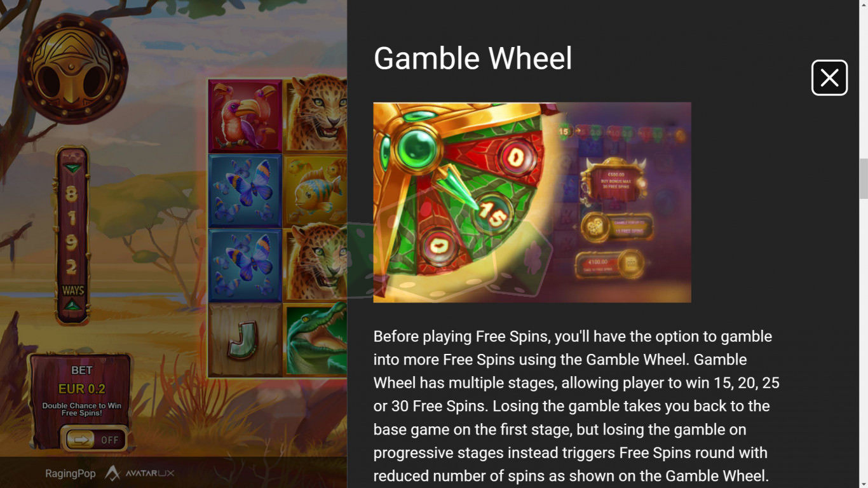Click the tribal mask medallion icon

pos(73,69)
